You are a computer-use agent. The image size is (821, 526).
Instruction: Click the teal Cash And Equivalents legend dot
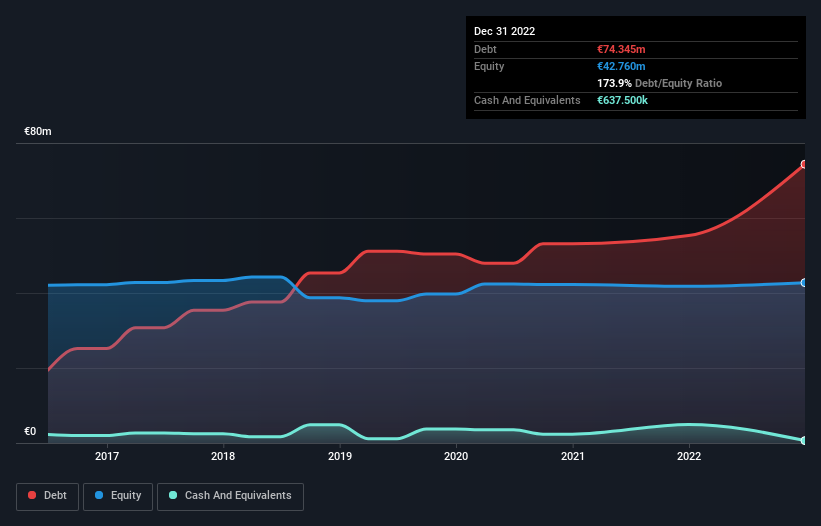(173, 495)
